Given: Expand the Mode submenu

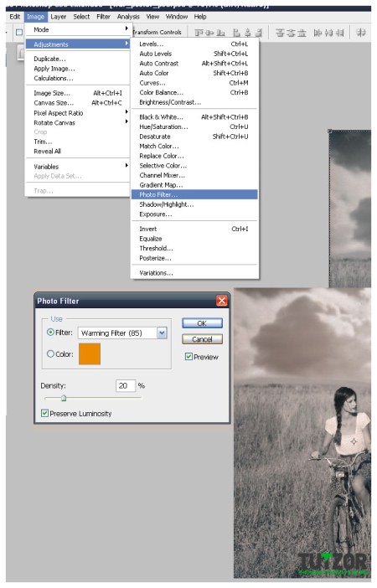Looking at the screenshot, I should [77, 29].
